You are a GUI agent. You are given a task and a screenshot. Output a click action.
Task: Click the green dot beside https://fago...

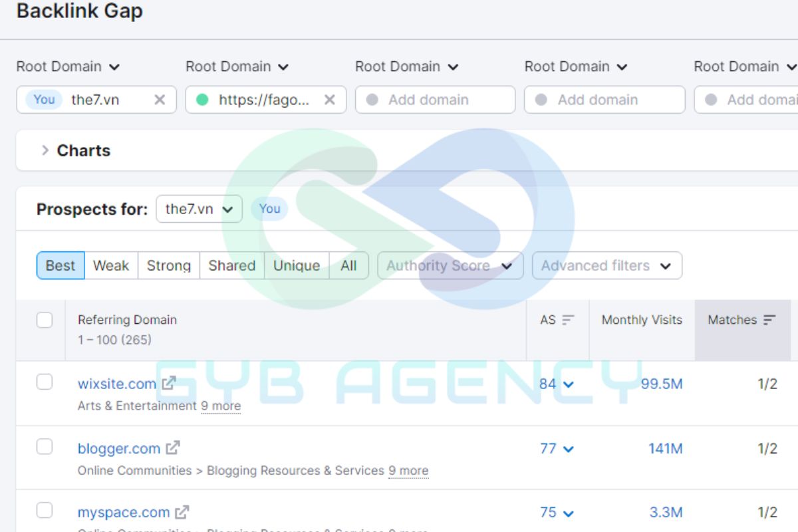203,100
